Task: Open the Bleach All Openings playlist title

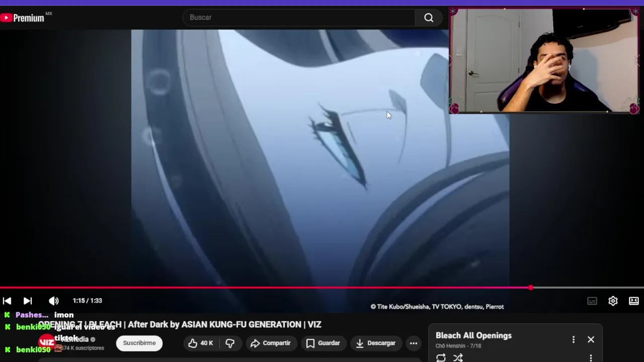Action: pos(473,335)
